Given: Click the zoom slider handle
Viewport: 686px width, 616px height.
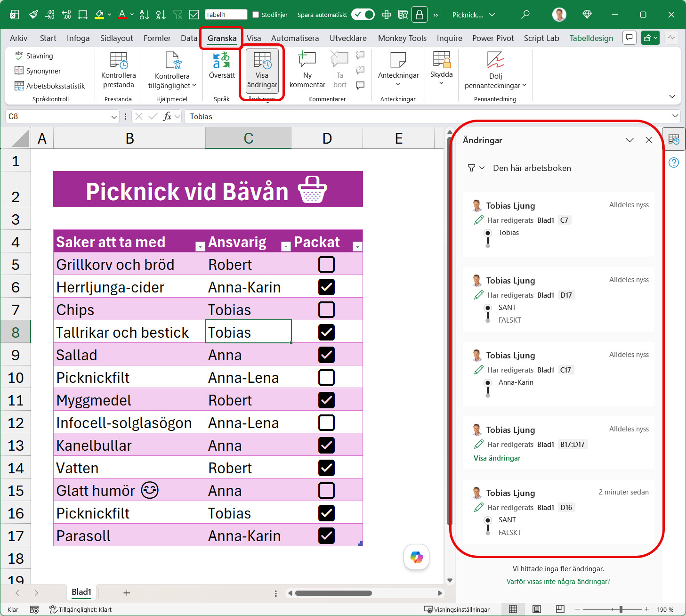Looking at the screenshot, I should (621, 609).
